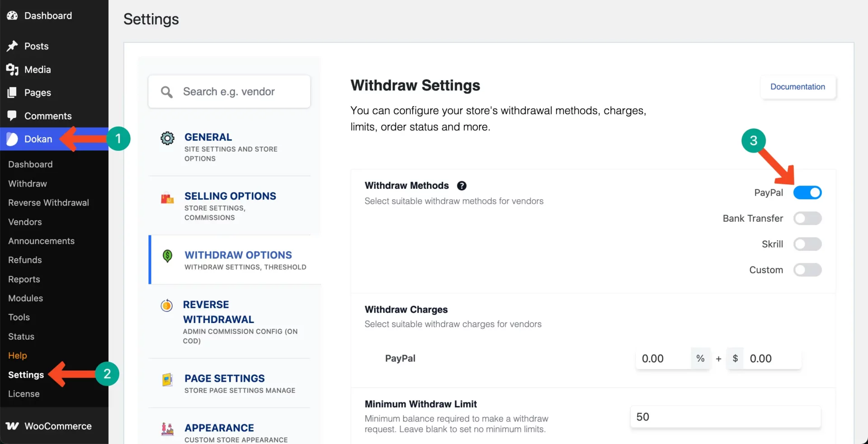Click the Minimum Withdraw Limit field

725,417
